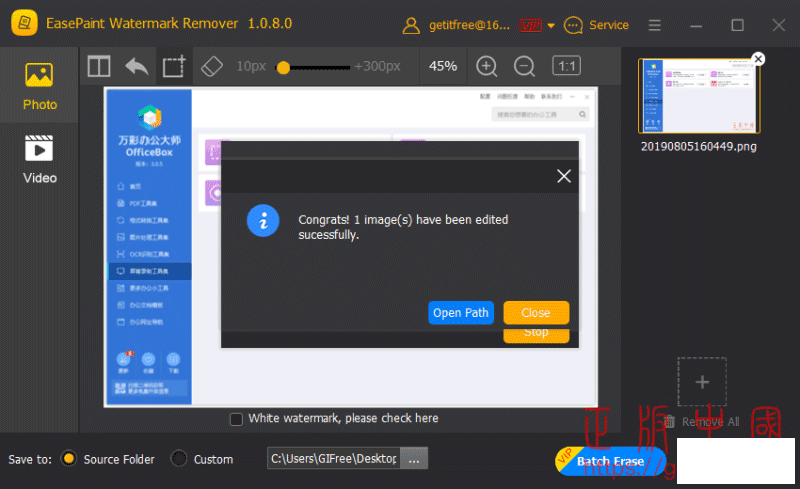This screenshot has height=489, width=800.
Task: Close the success dialog with X
Action: click(x=564, y=176)
